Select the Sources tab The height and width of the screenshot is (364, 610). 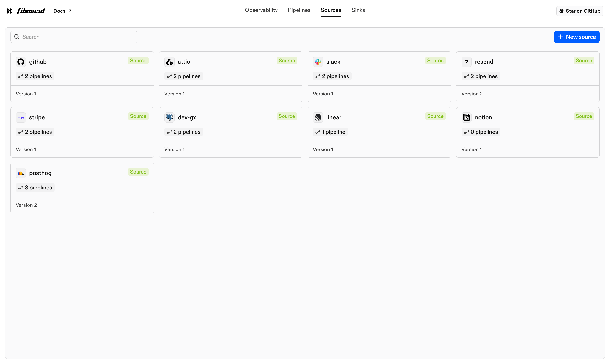331,10
